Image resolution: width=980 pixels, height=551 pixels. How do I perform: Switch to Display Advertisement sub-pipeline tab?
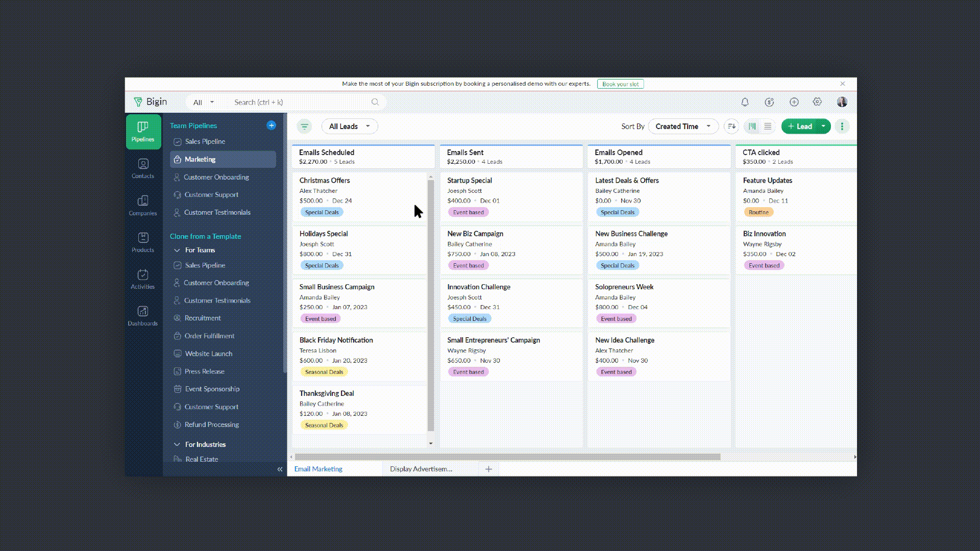coord(421,469)
